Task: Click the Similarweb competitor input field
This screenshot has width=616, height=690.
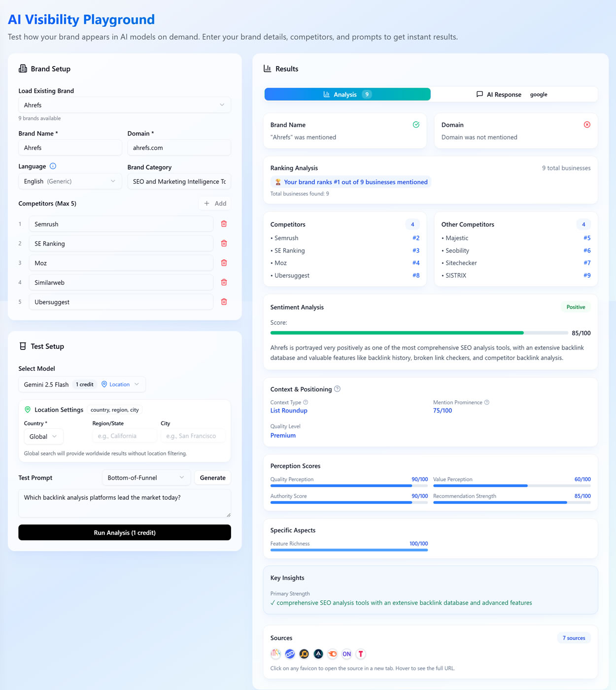Action: pyautogui.click(x=121, y=282)
